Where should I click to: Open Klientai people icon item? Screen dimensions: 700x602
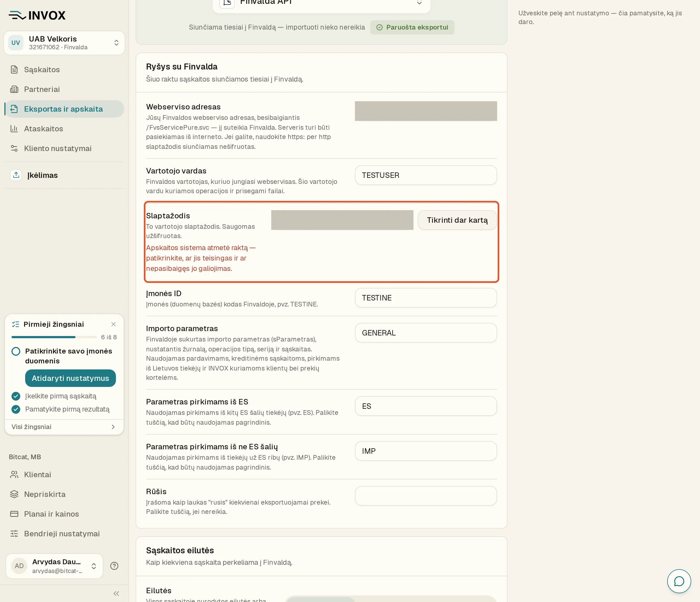tap(14, 475)
